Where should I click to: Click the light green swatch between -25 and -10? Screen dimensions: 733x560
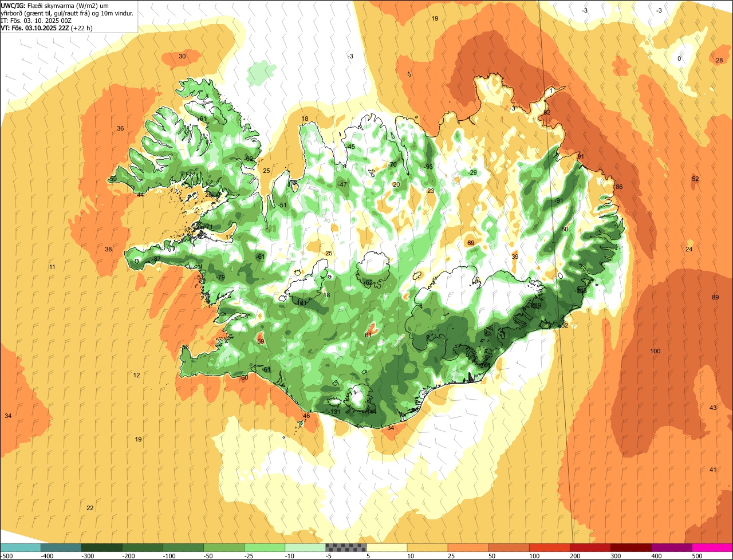(265, 547)
